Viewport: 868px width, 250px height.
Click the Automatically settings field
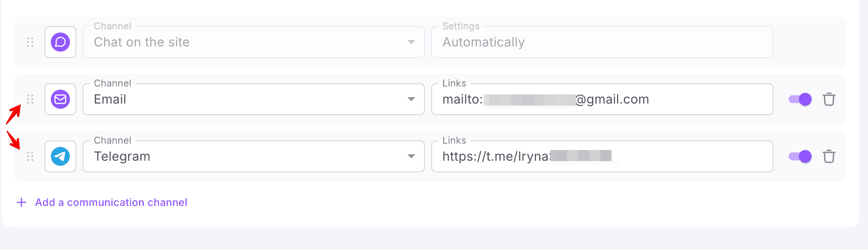click(602, 42)
